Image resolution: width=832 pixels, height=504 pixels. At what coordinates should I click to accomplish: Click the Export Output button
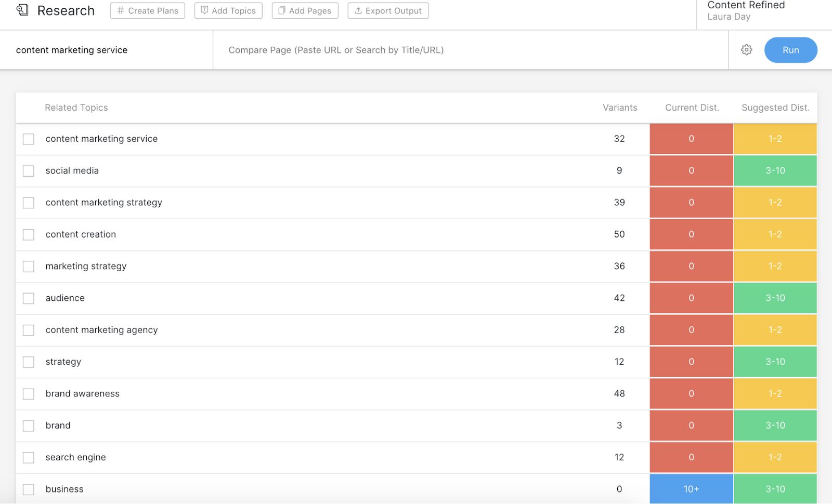point(388,10)
